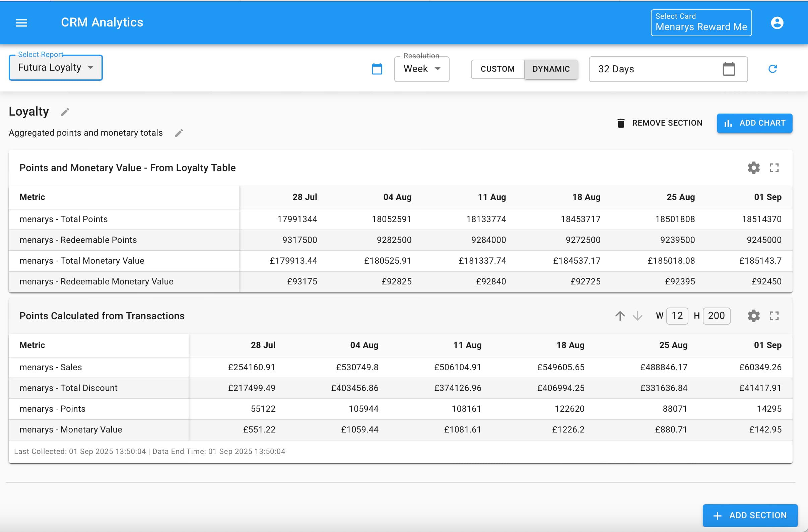This screenshot has width=808, height=532.
Task: Click the ADD SECTION button
Action: [749, 515]
